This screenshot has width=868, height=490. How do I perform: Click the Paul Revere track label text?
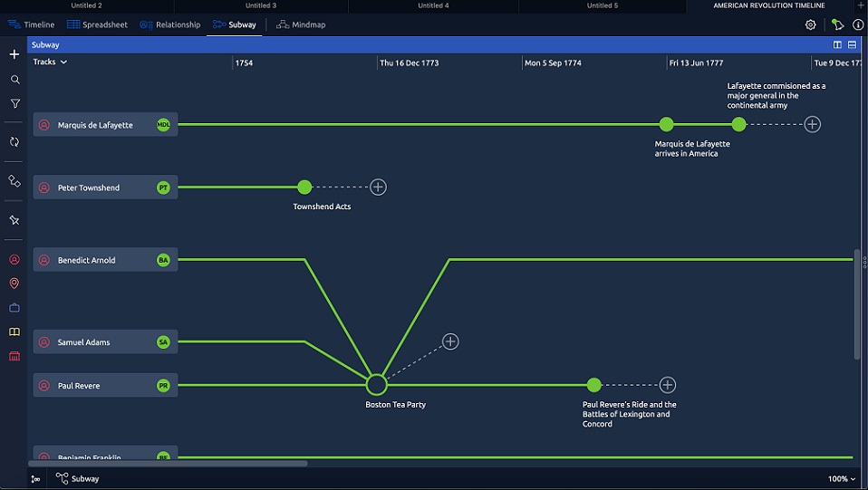(79, 386)
